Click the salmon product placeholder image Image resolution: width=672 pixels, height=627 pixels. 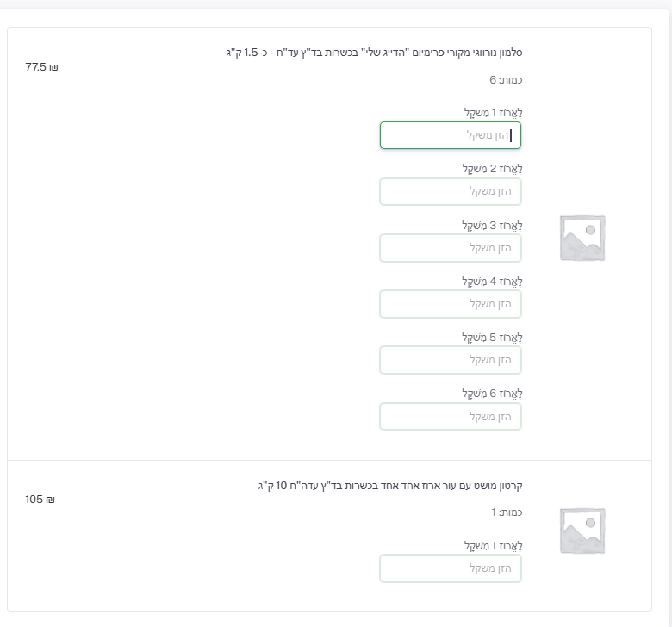pyautogui.click(x=582, y=238)
